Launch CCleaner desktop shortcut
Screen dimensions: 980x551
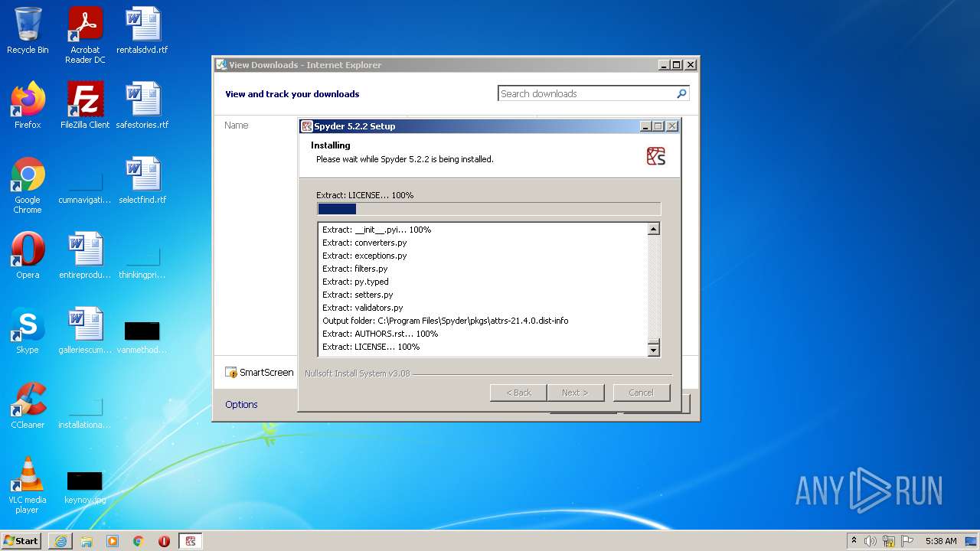point(28,406)
